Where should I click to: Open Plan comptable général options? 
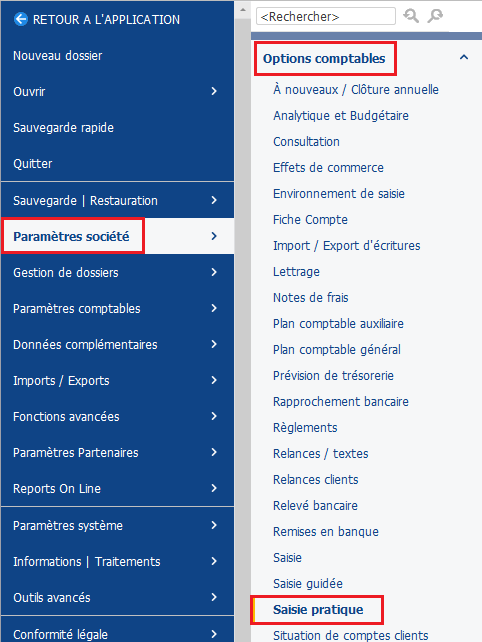(x=337, y=350)
